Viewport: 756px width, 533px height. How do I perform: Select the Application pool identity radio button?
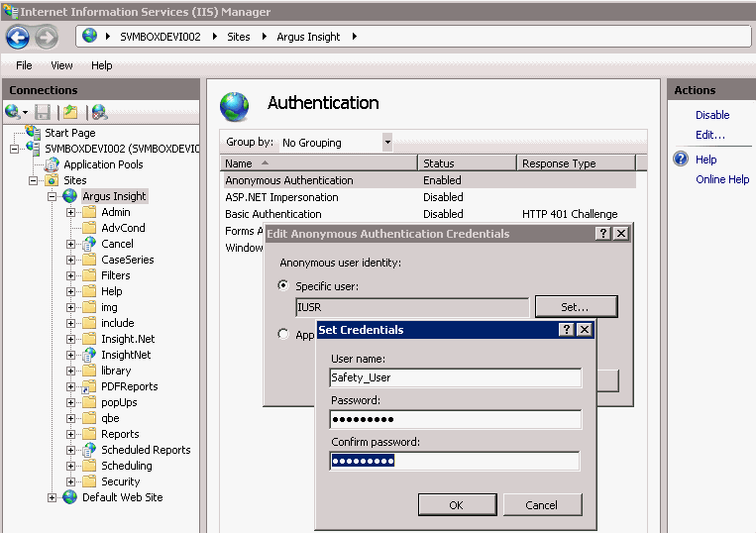point(283,334)
